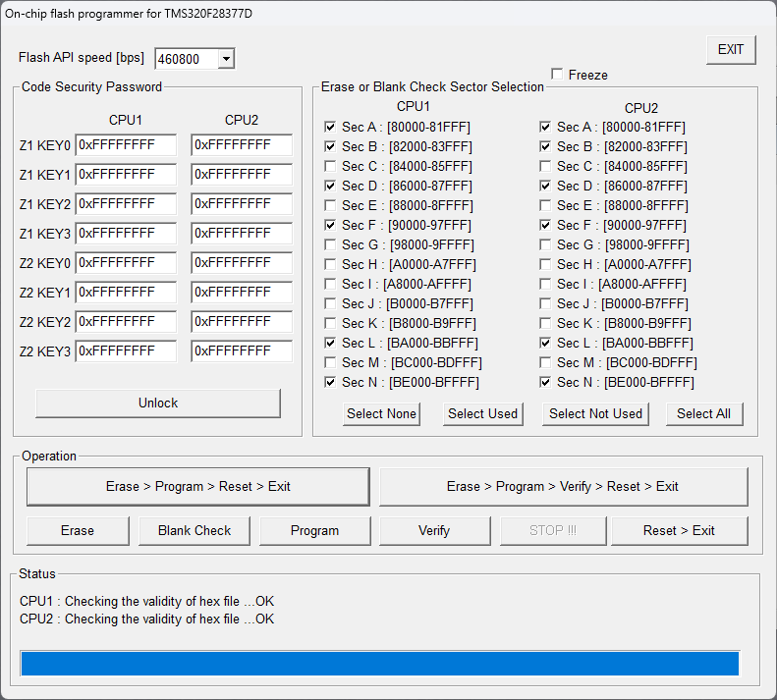Image resolution: width=777 pixels, height=700 pixels.
Task: Check CPU2 Sec M [BC000-BDFFF]
Action: point(545,362)
